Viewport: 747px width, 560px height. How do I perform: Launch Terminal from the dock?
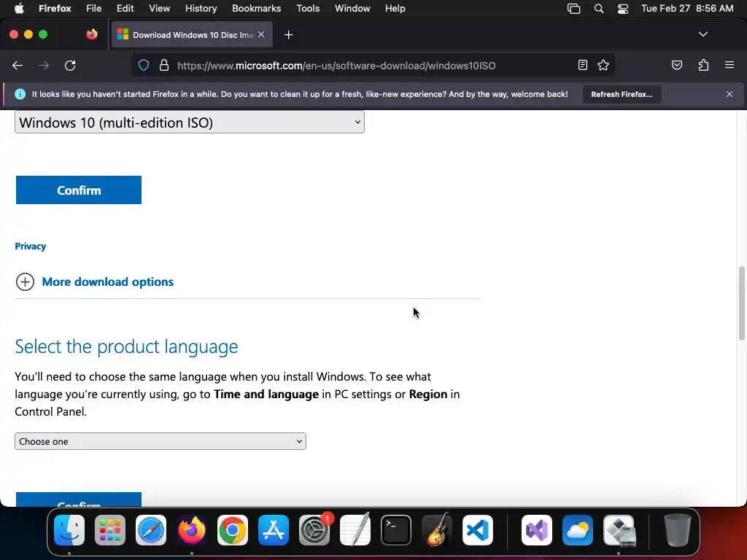pos(396,530)
